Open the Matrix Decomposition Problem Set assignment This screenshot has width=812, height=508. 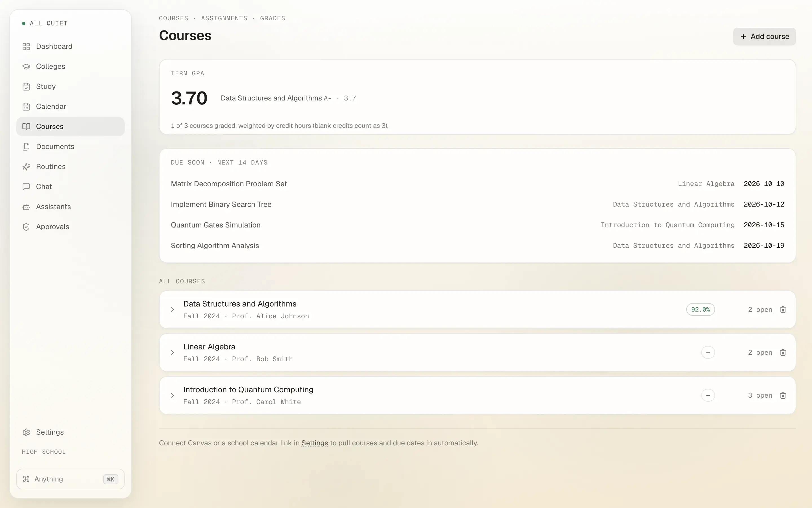click(229, 184)
